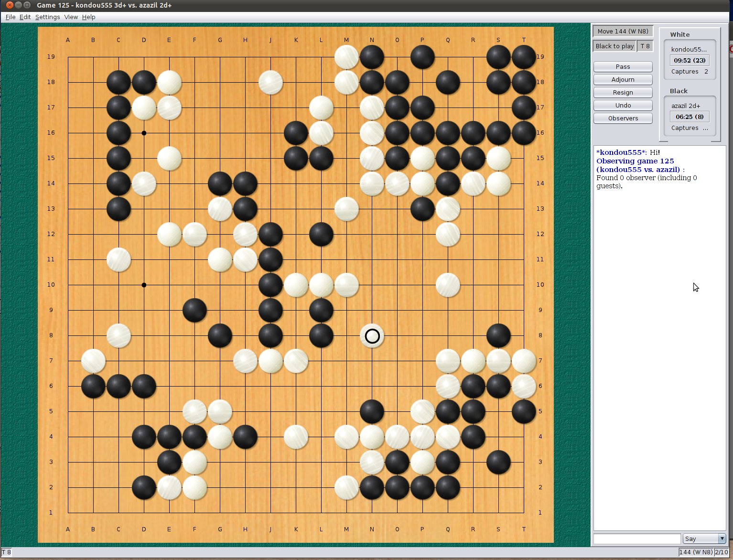Click the lone black stone at F9
733x560 pixels.
pos(194,310)
